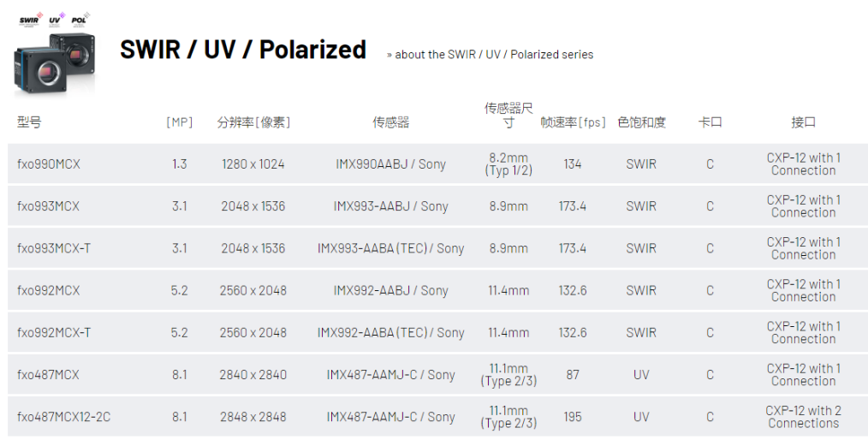Select the fxo993MCX-T model

pyautogui.click(x=54, y=248)
